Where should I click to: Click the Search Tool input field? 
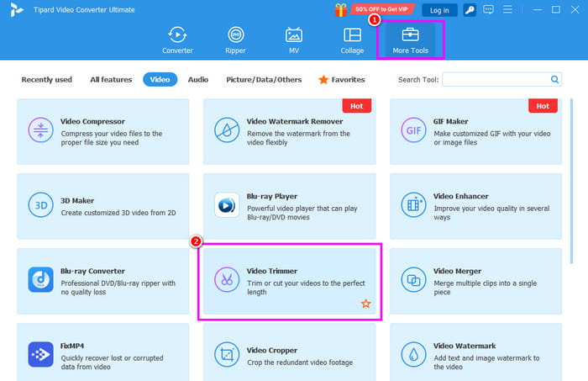tap(495, 80)
